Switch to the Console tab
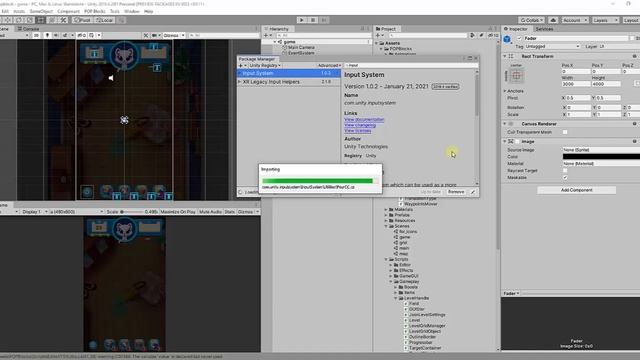This screenshot has height=360, width=640. tap(28, 29)
